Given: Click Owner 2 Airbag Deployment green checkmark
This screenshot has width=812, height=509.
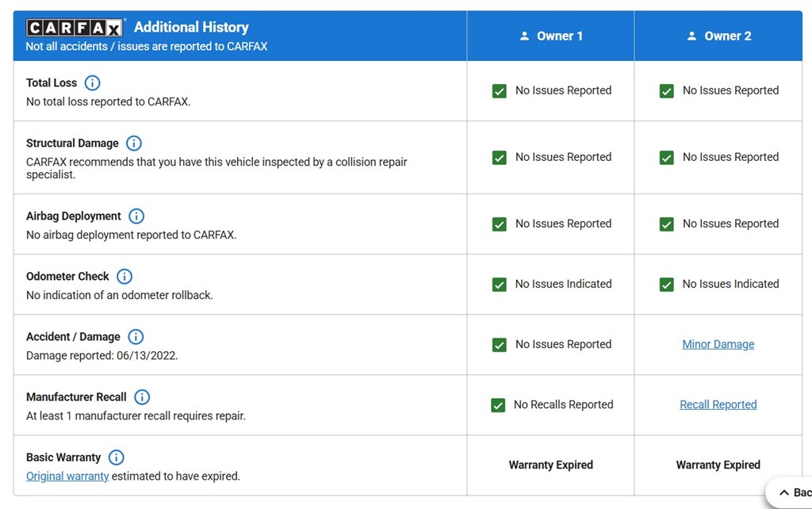Looking at the screenshot, I should point(666,224).
